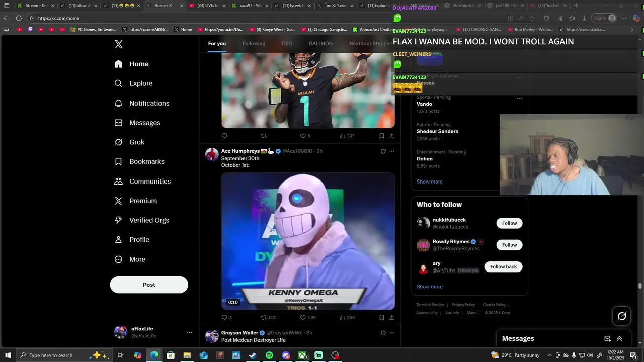Screen dimensions: 644x362
Task: Click the X logo in the sidebar
Action: (x=119, y=44)
